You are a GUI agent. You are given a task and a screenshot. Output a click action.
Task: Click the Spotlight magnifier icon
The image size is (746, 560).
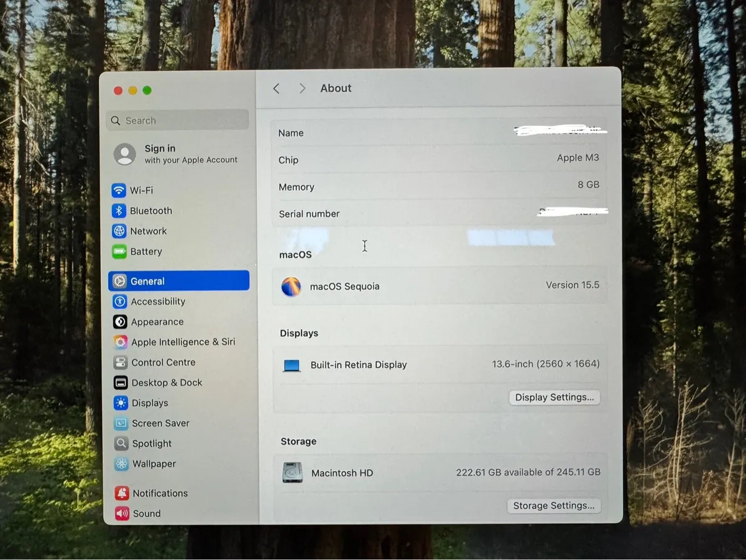pyautogui.click(x=121, y=444)
